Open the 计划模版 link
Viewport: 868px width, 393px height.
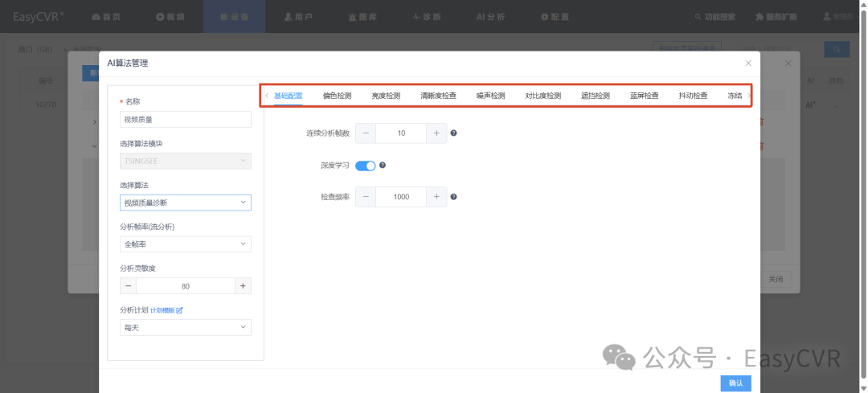coord(166,310)
